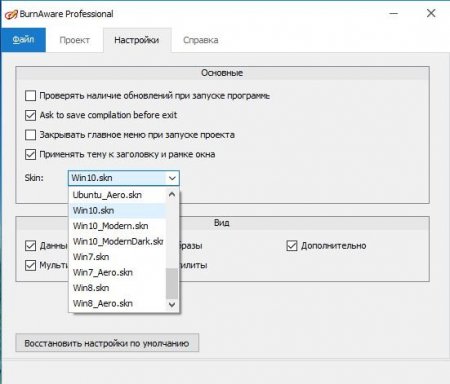Select the Настройки tab
The width and height of the screenshot is (450, 384).
[x=137, y=40]
